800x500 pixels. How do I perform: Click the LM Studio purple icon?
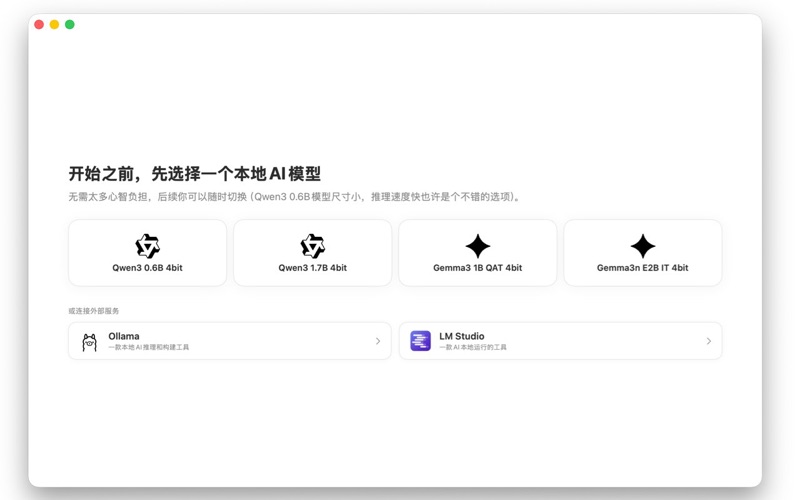pos(420,341)
